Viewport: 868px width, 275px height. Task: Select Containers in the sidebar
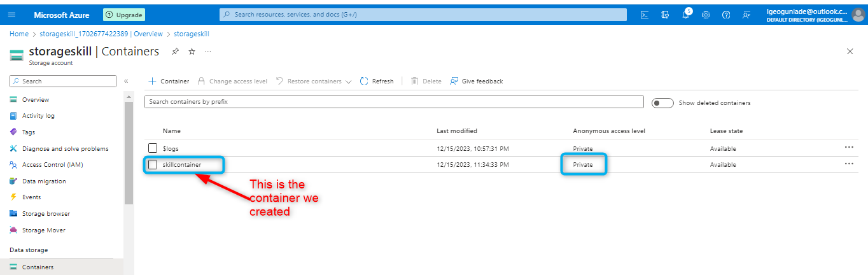[x=38, y=267]
